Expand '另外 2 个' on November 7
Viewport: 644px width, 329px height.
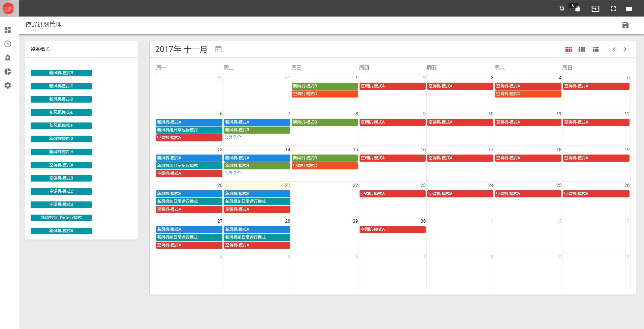[x=233, y=137]
